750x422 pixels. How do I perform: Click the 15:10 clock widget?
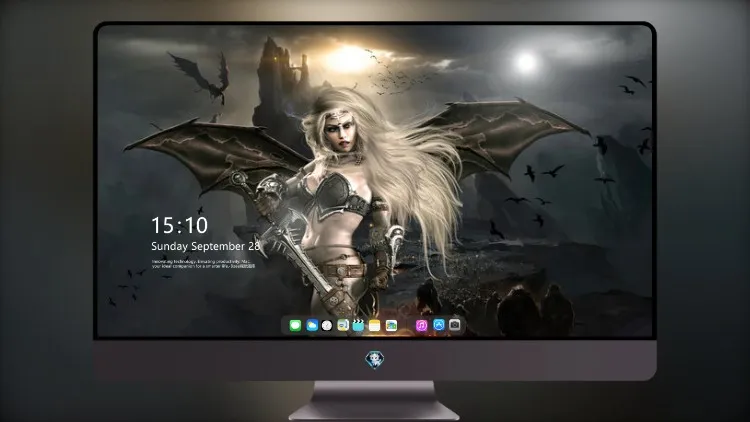(179, 225)
